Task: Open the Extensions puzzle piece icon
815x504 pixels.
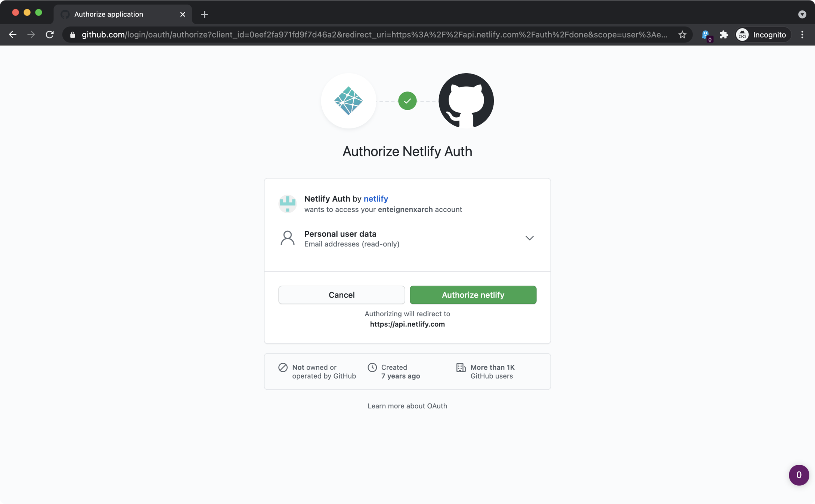Action: (x=723, y=35)
